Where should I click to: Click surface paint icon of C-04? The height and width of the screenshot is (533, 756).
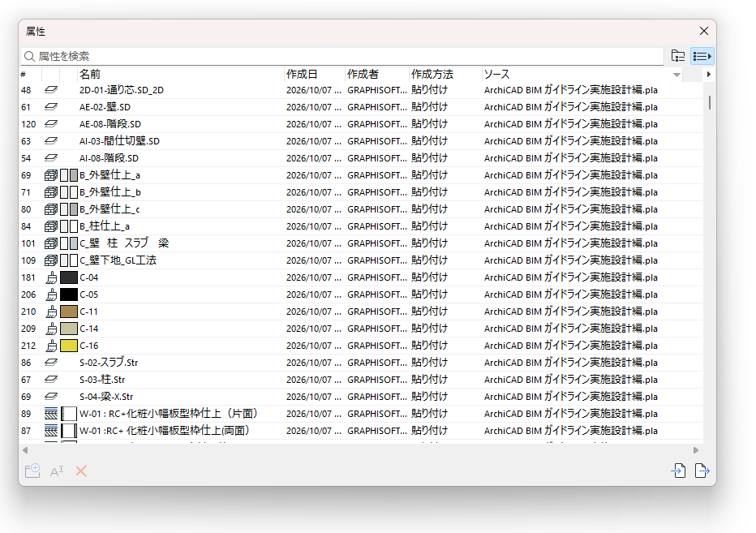click(x=52, y=277)
